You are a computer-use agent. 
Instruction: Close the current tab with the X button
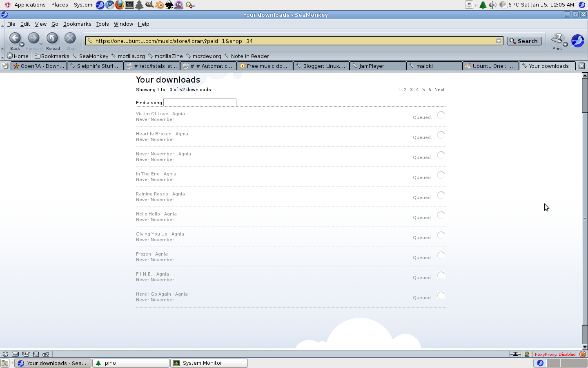point(582,66)
